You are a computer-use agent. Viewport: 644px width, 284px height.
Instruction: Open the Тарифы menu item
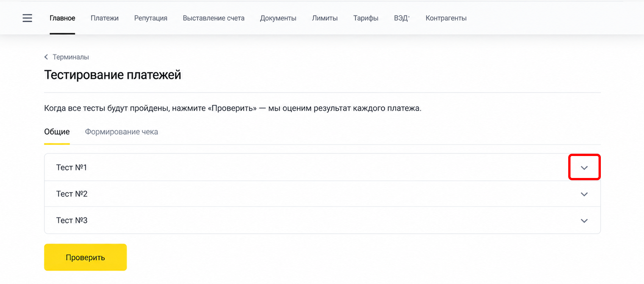[366, 18]
